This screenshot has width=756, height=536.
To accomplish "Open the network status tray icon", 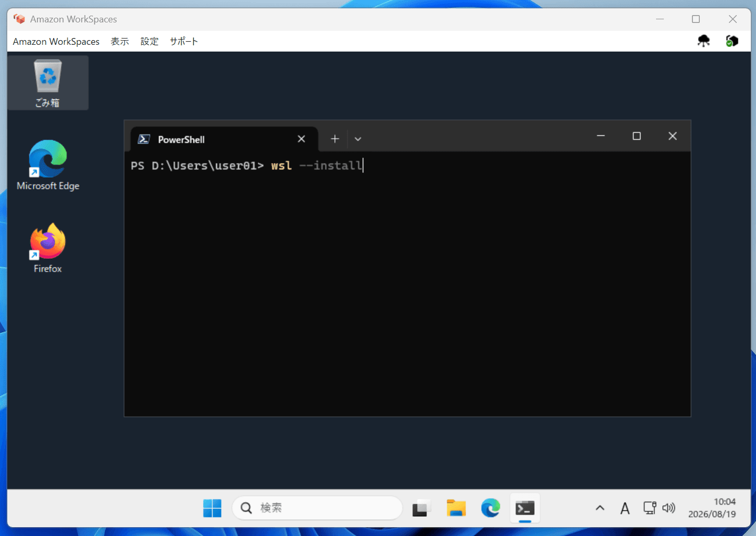I will 649,508.
